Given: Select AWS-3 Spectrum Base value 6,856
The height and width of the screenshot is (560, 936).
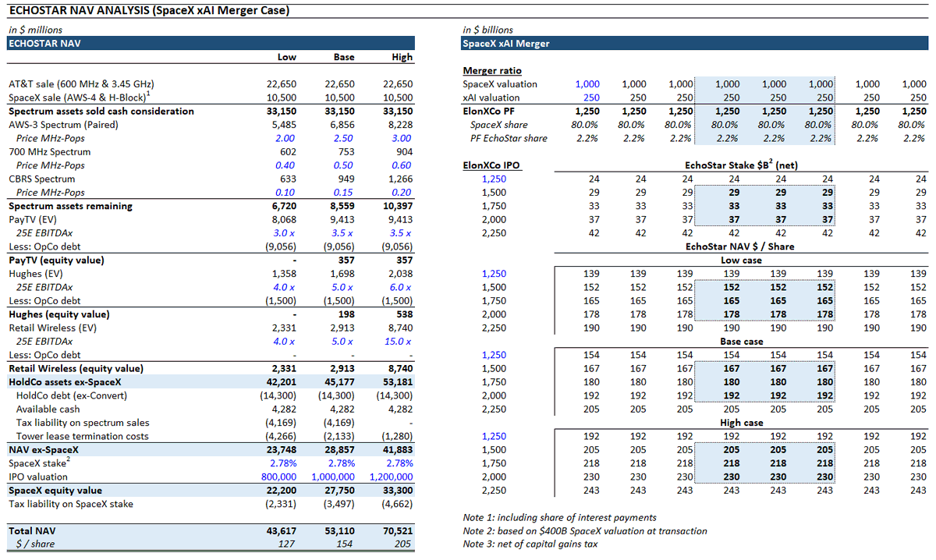Looking at the screenshot, I should (341, 125).
